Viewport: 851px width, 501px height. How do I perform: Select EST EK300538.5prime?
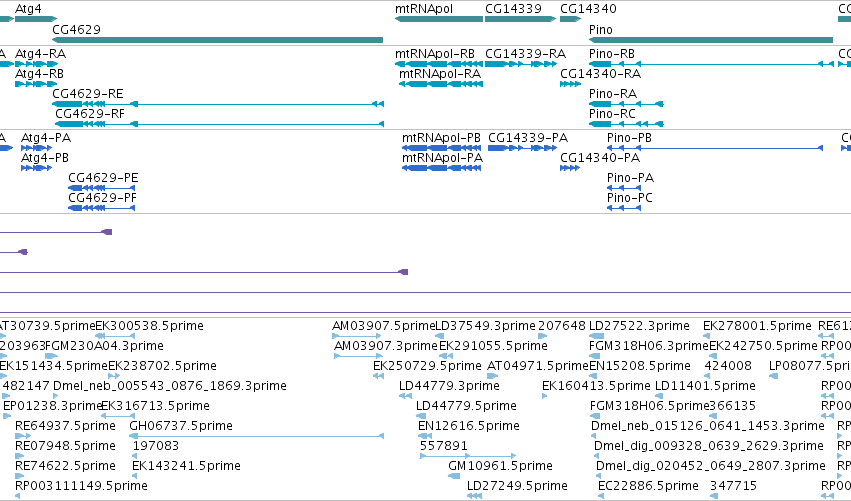coord(149,326)
